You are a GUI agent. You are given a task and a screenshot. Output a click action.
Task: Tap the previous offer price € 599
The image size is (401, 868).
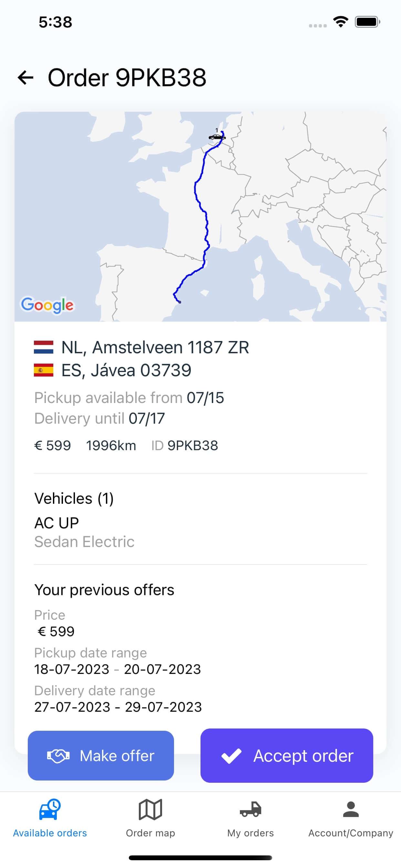pos(56,631)
